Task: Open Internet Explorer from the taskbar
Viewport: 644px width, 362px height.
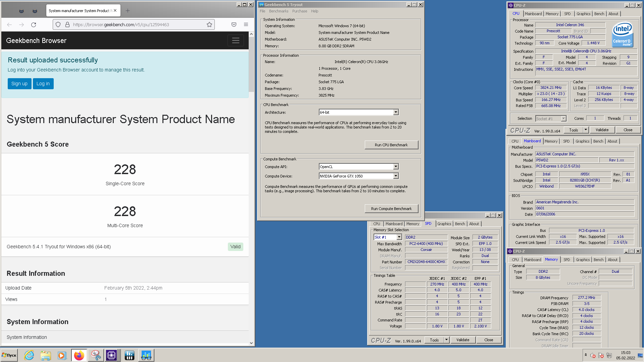Action: point(29,355)
